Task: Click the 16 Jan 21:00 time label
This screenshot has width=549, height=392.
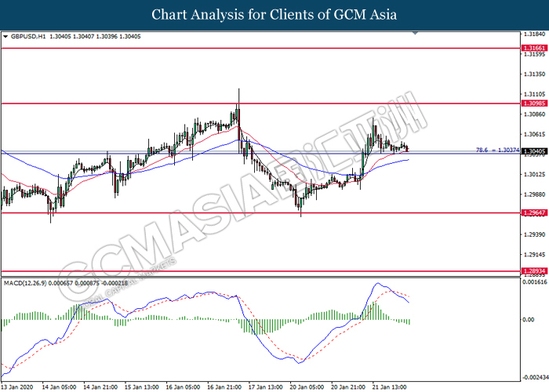Action: (224, 387)
